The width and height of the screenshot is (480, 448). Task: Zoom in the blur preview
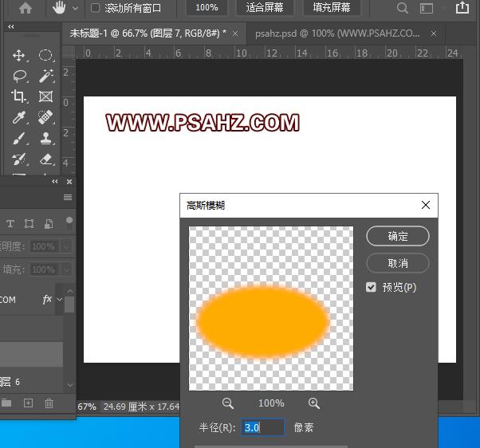click(x=314, y=403)
